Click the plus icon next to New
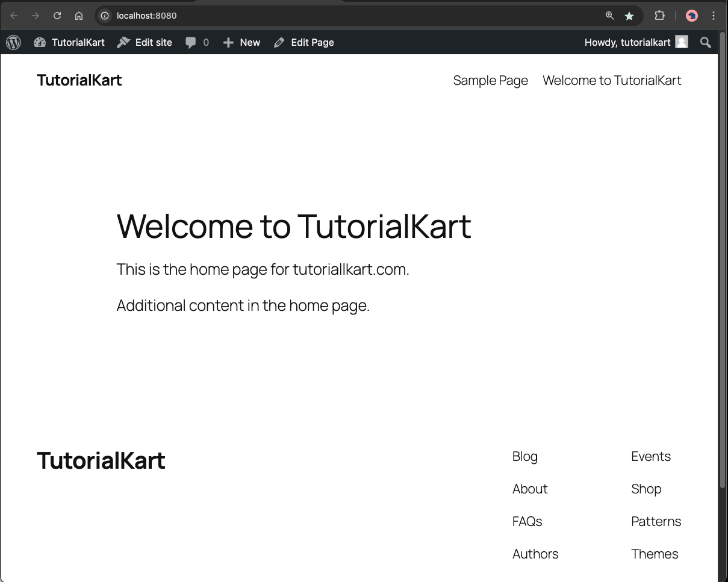Image resolution: width=728 pixels, height=582 pixels. click(228, 42)
